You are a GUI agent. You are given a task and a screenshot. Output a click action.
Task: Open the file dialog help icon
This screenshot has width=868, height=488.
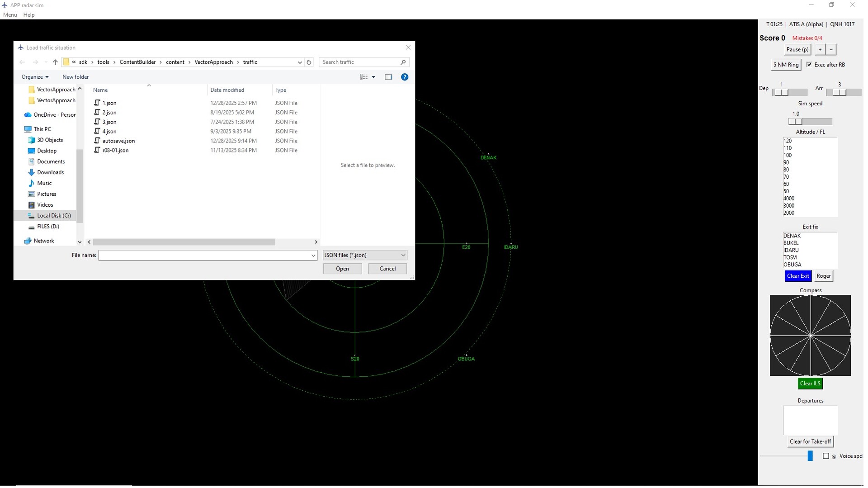click(405, 77)
